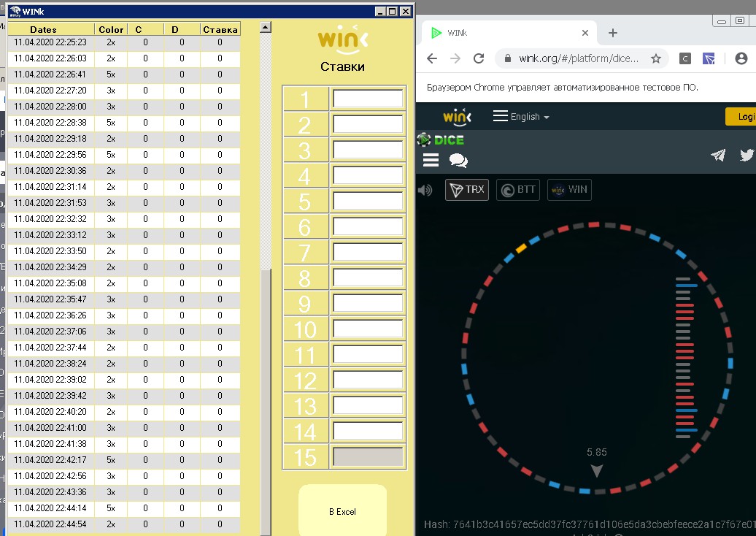Click the В Excel export button
The width and height of the screenshot is (756, 536).
point(343,510)
